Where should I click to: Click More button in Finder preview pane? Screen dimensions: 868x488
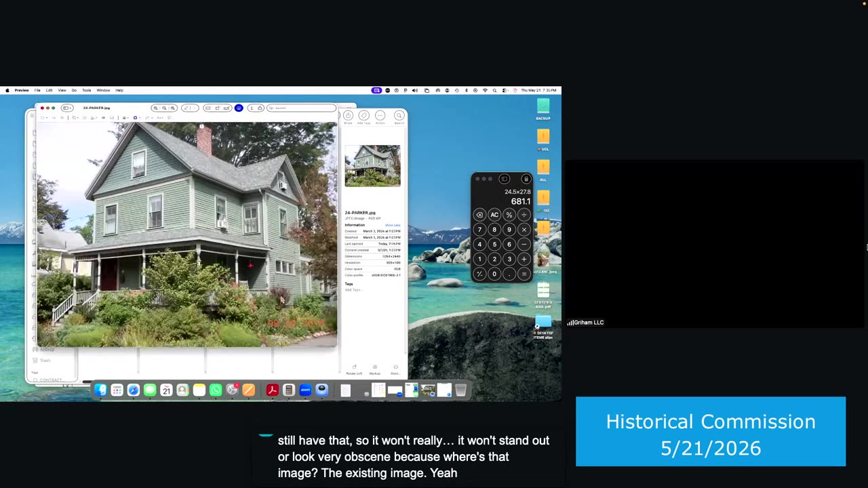[395, 369]
